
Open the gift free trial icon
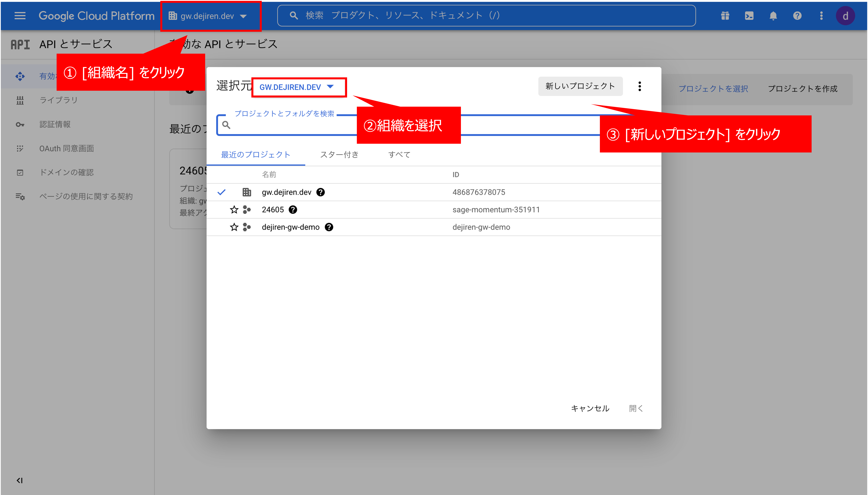coord(725,16)
